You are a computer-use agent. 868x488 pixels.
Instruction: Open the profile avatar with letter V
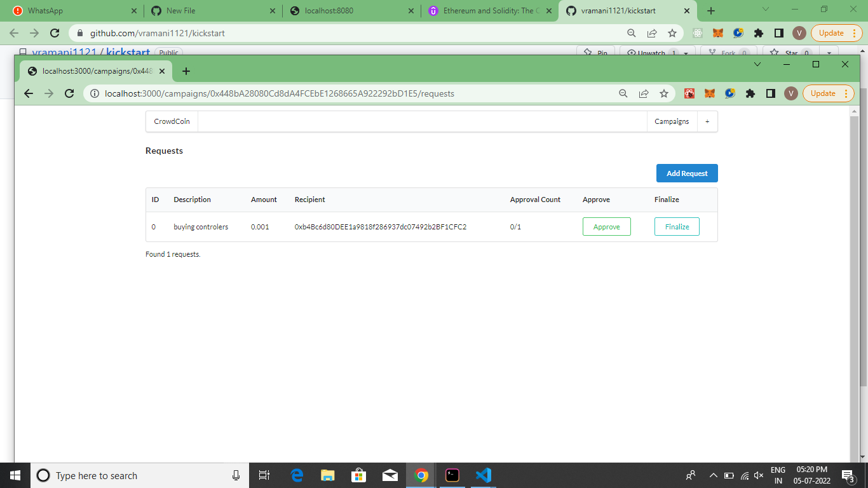click(x=791, y=93)
